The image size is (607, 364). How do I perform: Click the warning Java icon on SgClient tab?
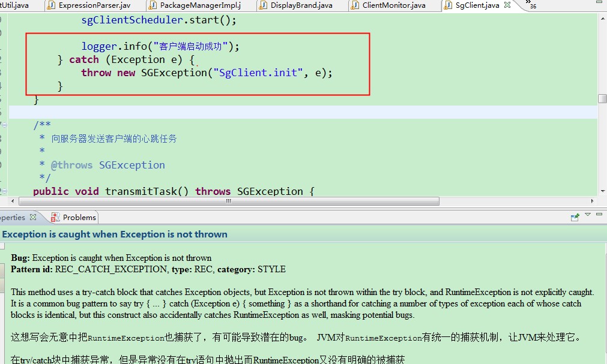pyautogui.click(x=448, y=5)
